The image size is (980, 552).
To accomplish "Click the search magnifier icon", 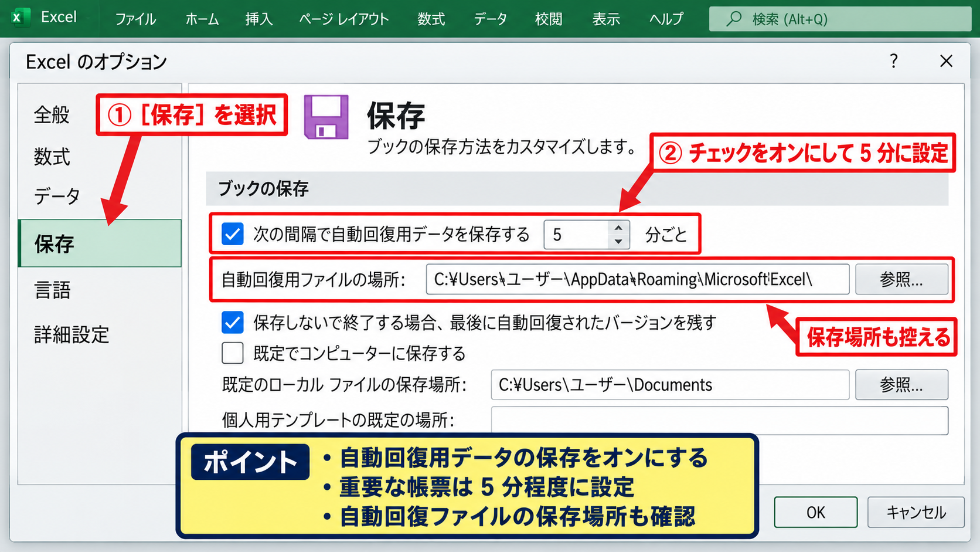I will coord(733,19).
